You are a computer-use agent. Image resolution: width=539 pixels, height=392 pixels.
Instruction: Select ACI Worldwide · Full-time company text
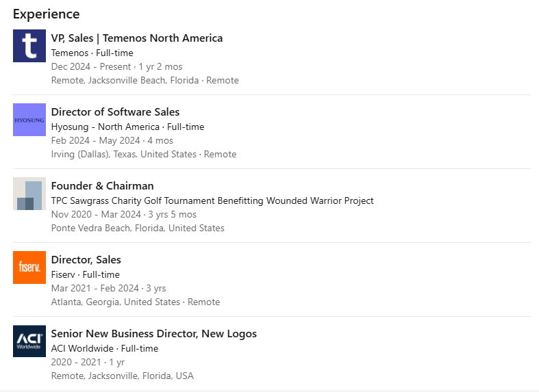coord(105,348)
